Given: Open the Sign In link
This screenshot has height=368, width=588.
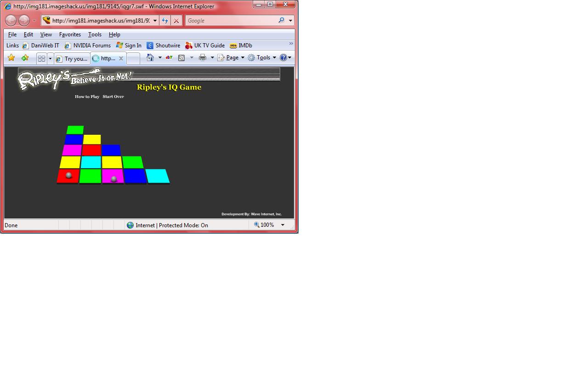Looking at the screenshot, I should (x=129, y=46).
